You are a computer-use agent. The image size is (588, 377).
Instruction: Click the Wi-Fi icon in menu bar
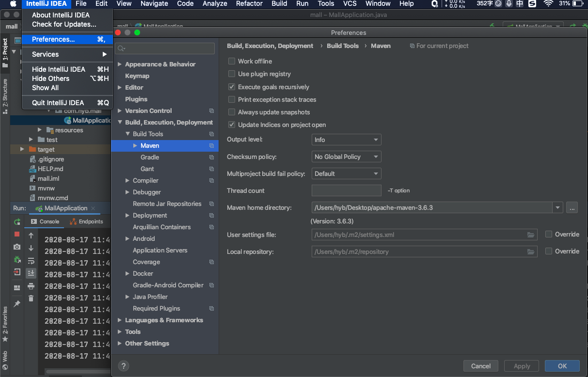pyautogui.click(x=548, y=4)
